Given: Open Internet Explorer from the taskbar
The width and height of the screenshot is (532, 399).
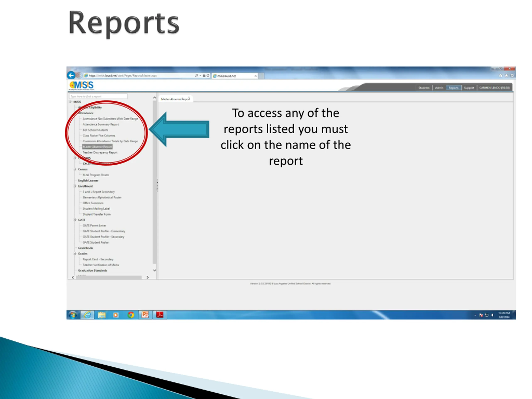Looking at the screenshot, I should click(x=87, y=315).
